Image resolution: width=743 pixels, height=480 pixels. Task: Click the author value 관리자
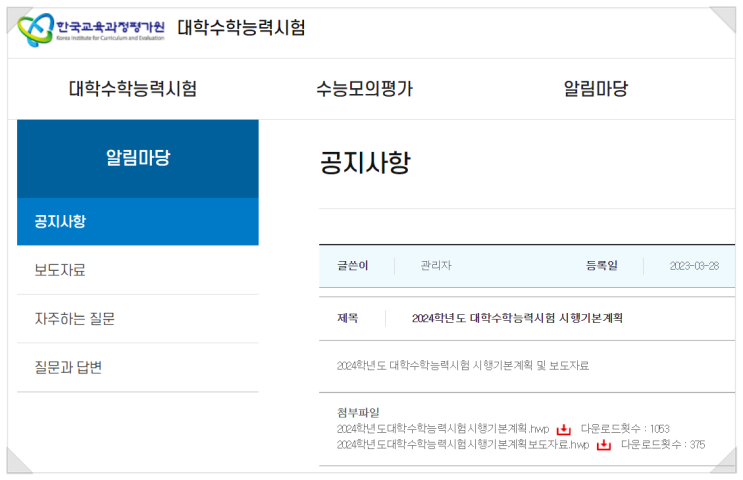[x=436, y=265]
